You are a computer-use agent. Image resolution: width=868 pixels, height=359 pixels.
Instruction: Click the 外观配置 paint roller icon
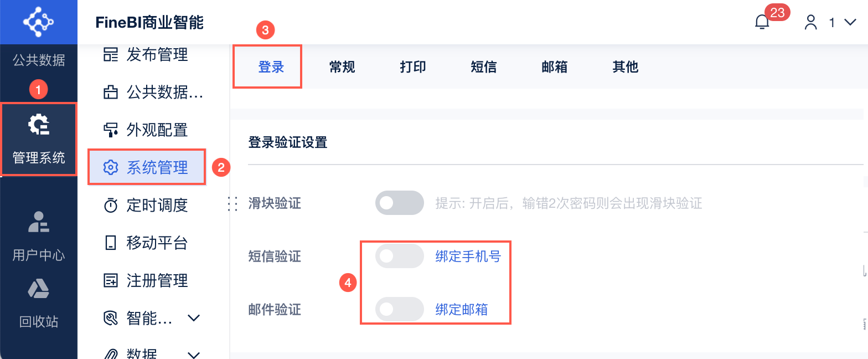111,130
